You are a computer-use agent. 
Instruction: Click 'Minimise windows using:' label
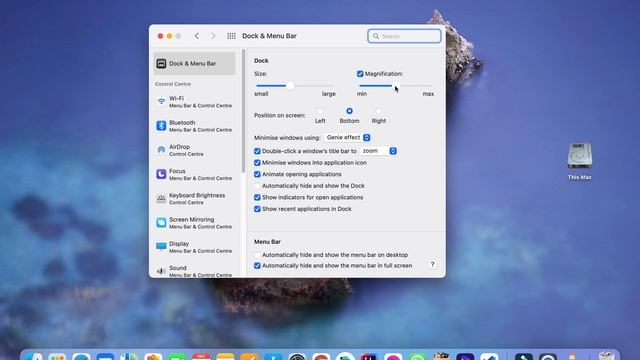287,138
